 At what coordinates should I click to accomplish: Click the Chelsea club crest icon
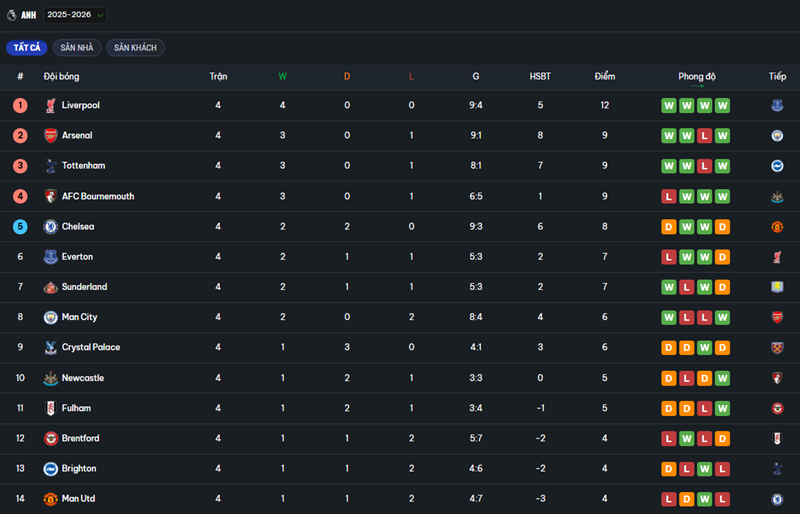[50, 227]
